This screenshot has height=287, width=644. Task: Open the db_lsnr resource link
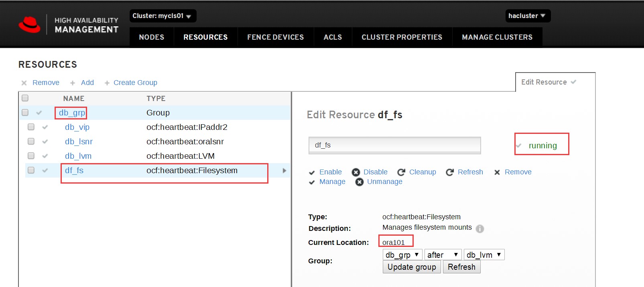pyautogui.click(x=79, y=141)
